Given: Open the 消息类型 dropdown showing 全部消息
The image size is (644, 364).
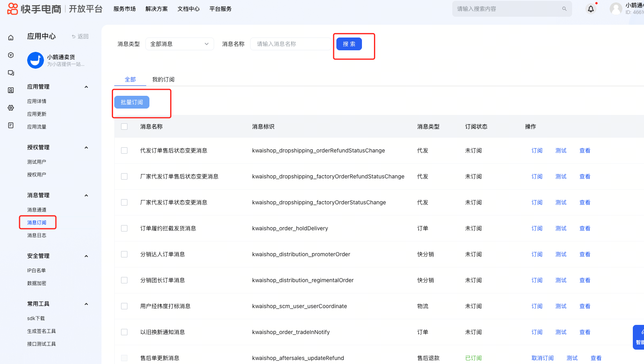Looking at the screenshot, I should pos(180,44).
